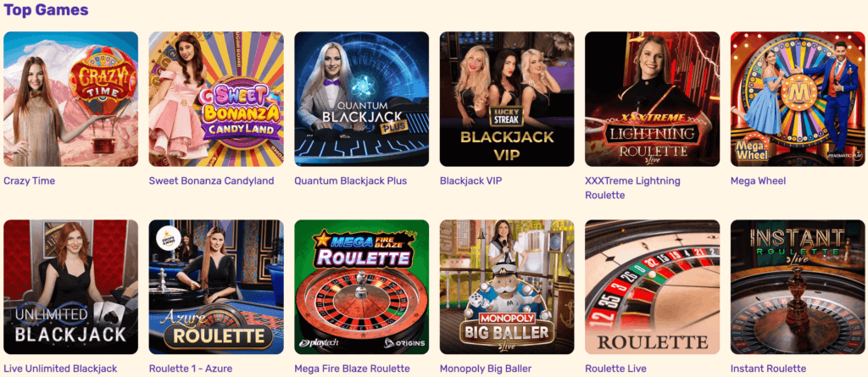The height and width of the screenshot is (377, 868).
Task: Click 'Quantum Blackjack Plus' title link
Action: coord(350,180)
